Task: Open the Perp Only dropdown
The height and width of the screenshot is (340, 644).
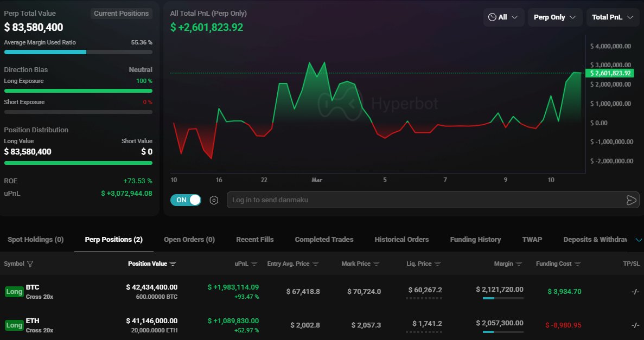Action: (554, 17)
